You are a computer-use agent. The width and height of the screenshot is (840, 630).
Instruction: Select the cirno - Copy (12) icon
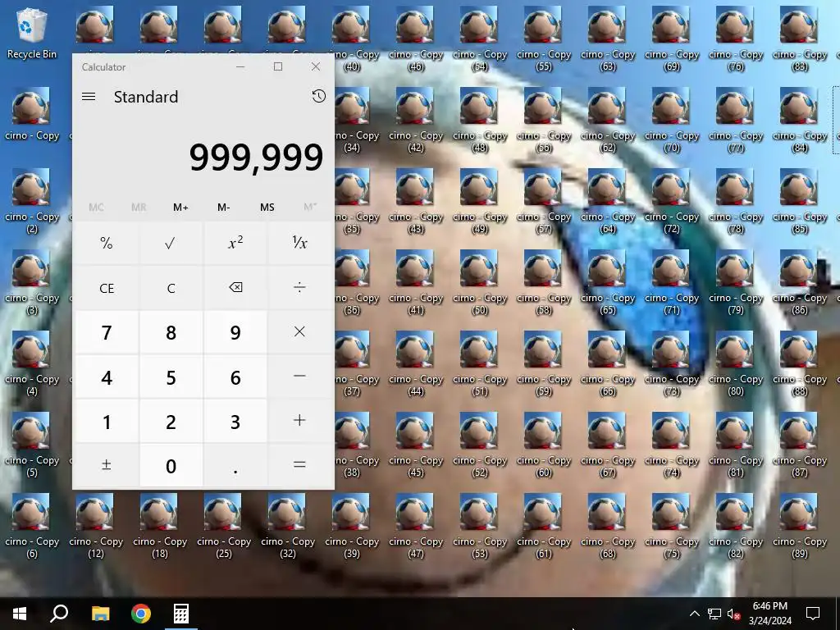(96, 526)
